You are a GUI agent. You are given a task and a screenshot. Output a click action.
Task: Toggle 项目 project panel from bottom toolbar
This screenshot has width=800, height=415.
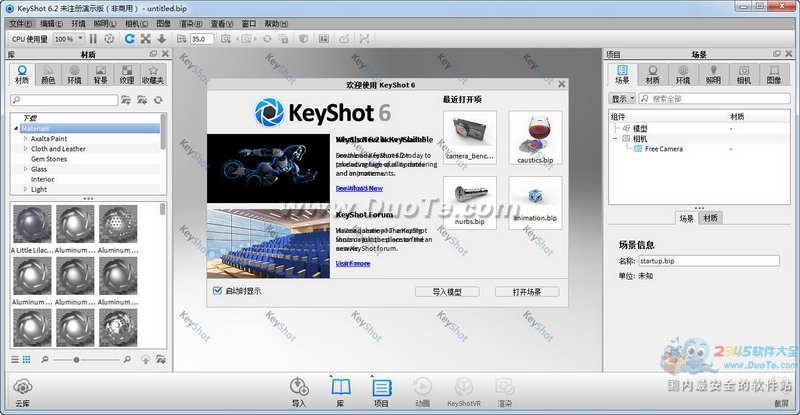click(381, 392)
